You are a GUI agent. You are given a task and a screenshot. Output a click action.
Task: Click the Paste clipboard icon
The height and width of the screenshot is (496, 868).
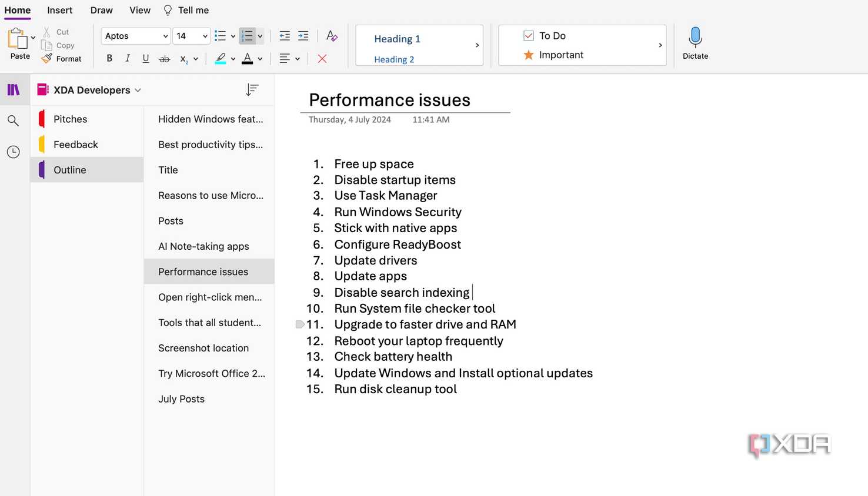pyautogui.click(x=18, y=39)
